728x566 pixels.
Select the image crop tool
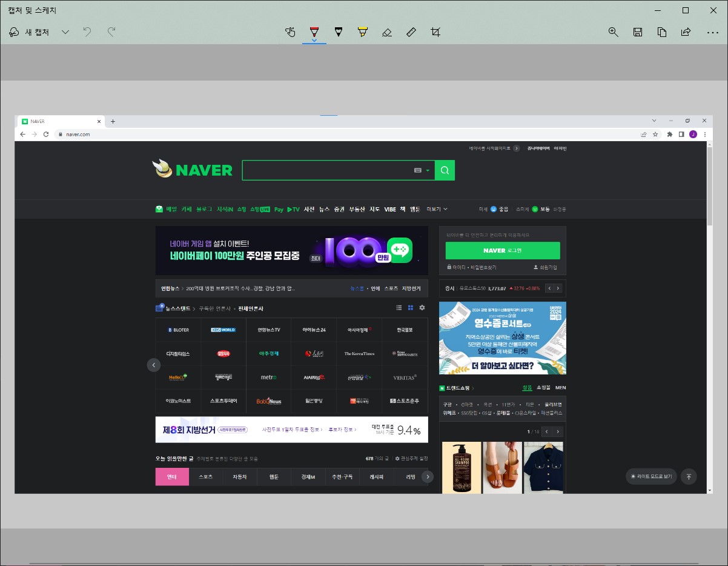pyautogui.click(x=435, y=32)
